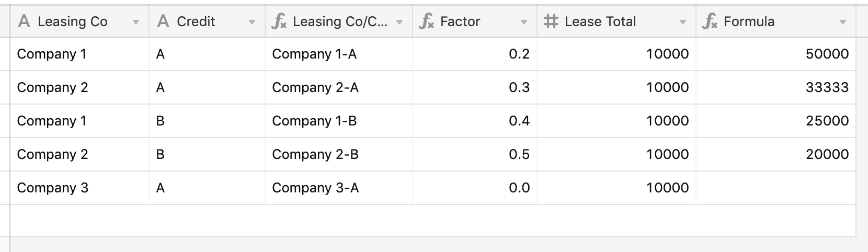
Task: Click the empty new-row area below the table
Action: click(433, 221)
